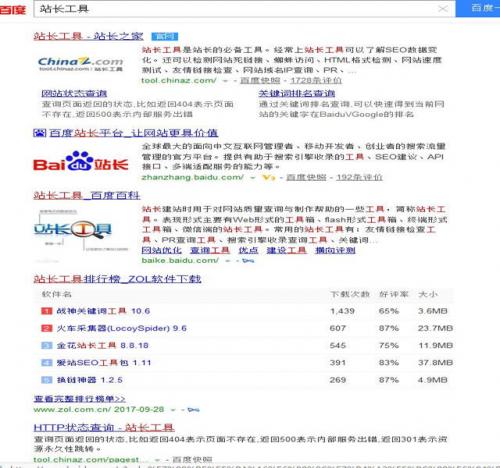Open the 建设工具 Baike sublink
The image size is (500, 468).
point(286,250)
